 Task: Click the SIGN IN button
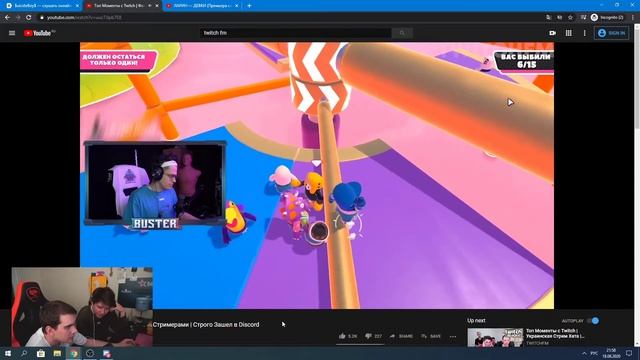[x=611, y=33]
